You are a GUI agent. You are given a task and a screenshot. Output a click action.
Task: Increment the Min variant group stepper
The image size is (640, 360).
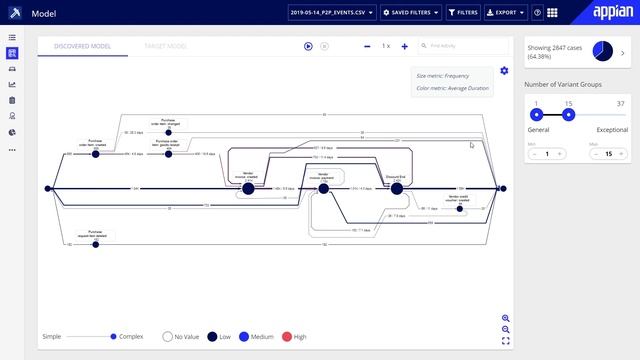(x=560, y=154)
